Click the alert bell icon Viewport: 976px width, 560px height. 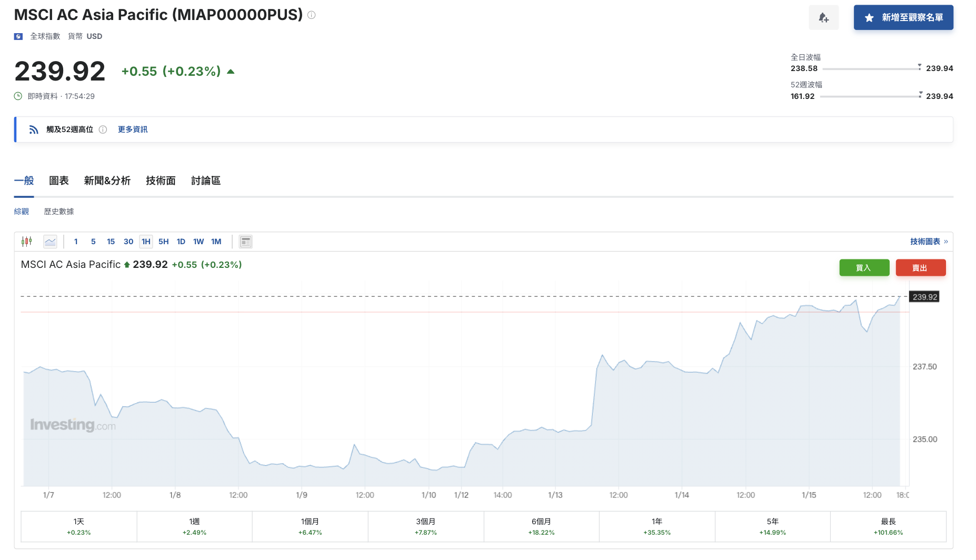(824, 18)
